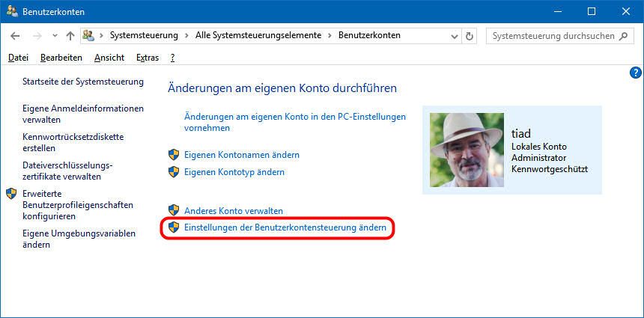Click Eigenen Kontotyp ändern link
The width and height of the screenshot is (644, 318).
coord(234,172)
